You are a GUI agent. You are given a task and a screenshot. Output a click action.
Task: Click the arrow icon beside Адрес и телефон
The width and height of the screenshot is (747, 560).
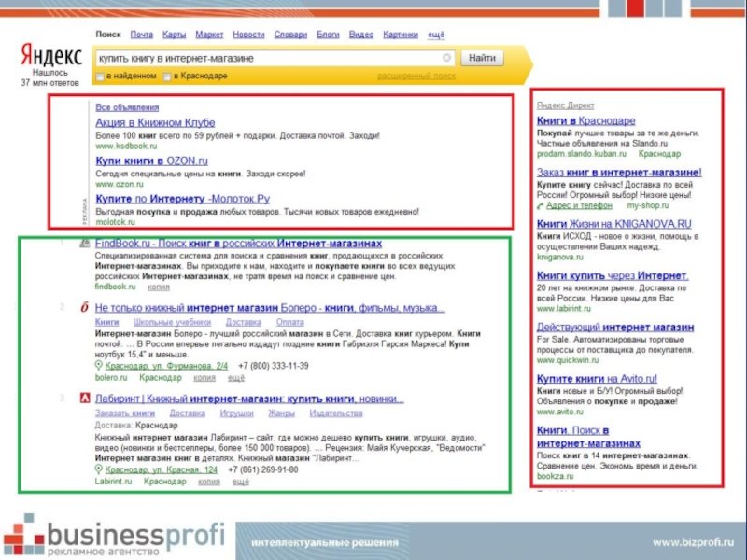click(541, 205)
